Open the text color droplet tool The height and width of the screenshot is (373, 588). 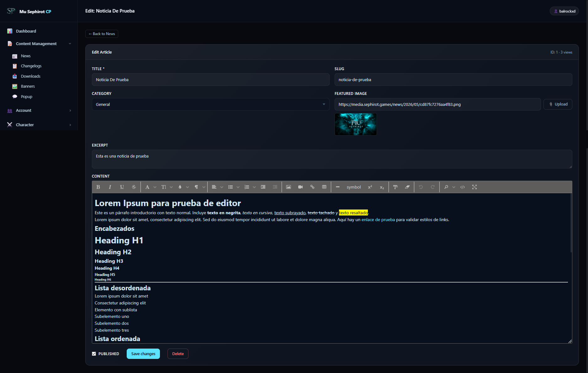point(180,187)
